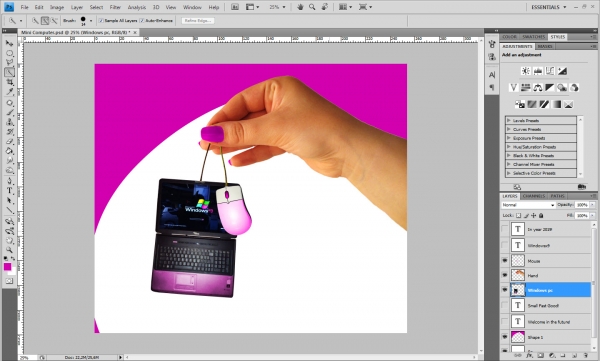Expand Exposure Presets
The height and width of the screenshot is (361, 600).
(509, 138)
